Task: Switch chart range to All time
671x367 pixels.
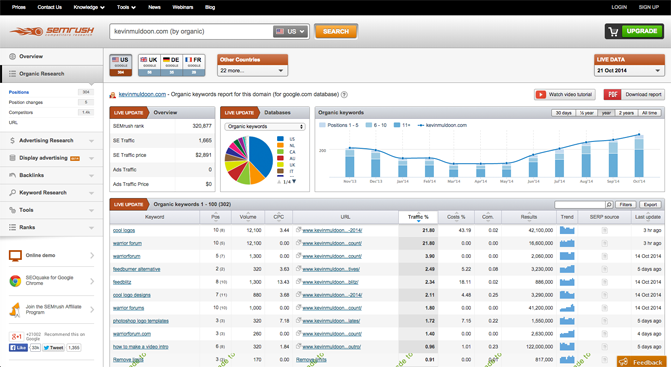Action: pyautogui.click(x=649, y=113)
